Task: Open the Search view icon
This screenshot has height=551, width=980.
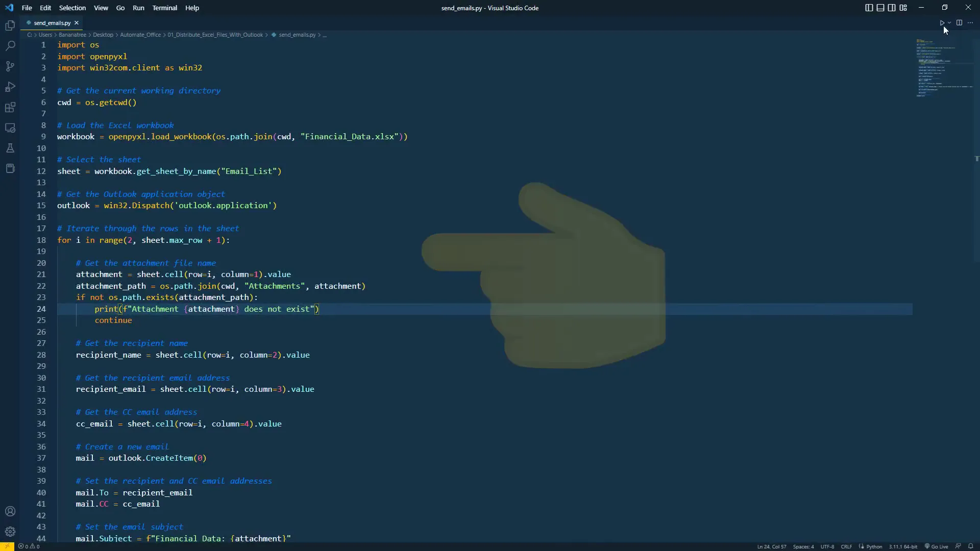Action: 10,46
